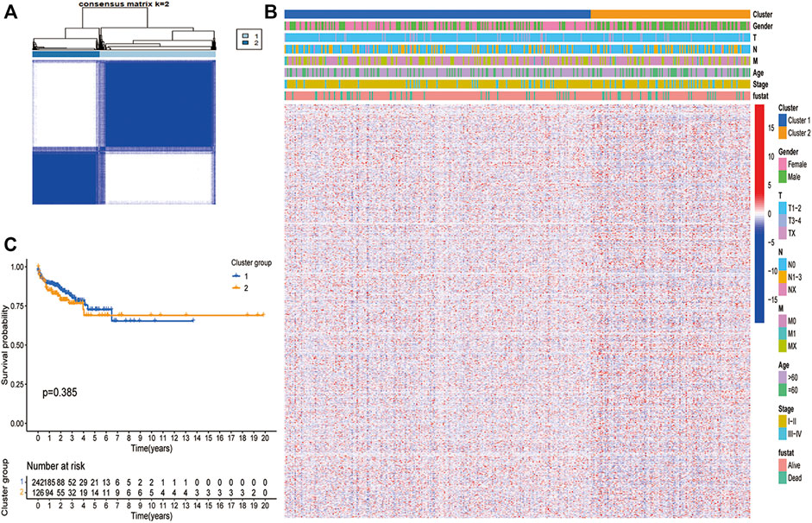This screenshot has height=523, width=812.
Task: Click the "p=0.385" value on the survival plot
Action: point(60,393)
